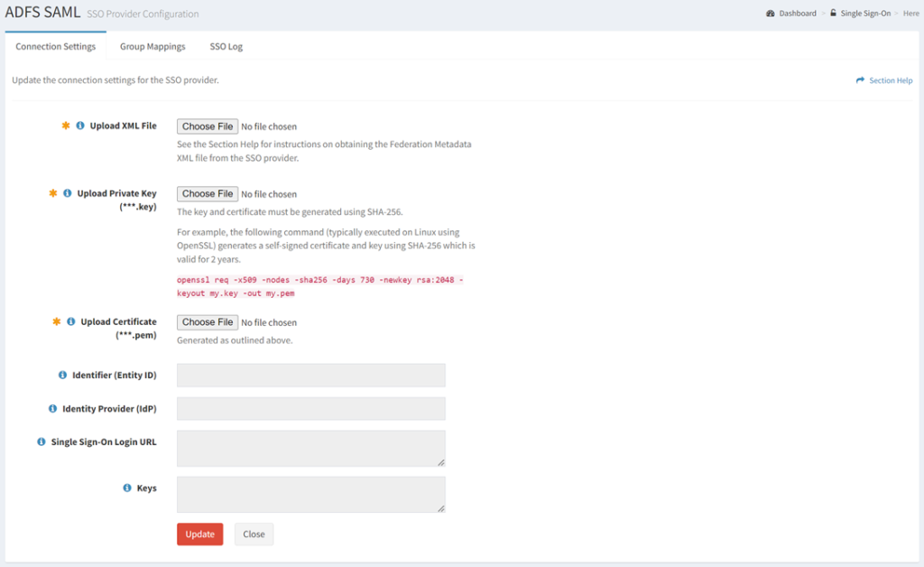Choose a file for the certificate upload

tap(208, 322)
